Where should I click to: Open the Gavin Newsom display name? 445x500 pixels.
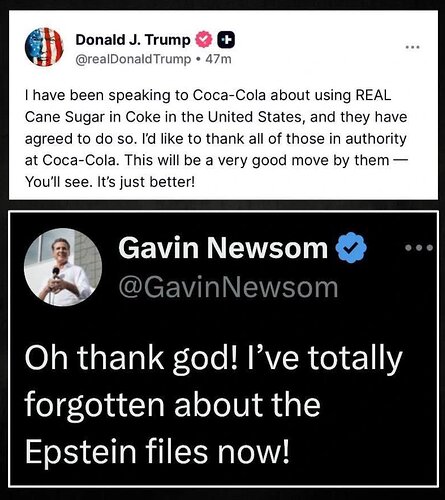point(223,248)
